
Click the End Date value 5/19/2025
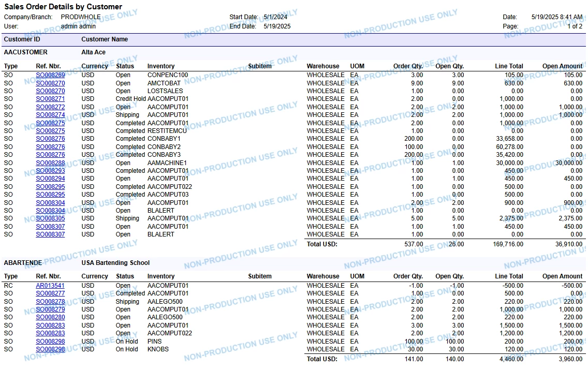click(x=277, y=26)
